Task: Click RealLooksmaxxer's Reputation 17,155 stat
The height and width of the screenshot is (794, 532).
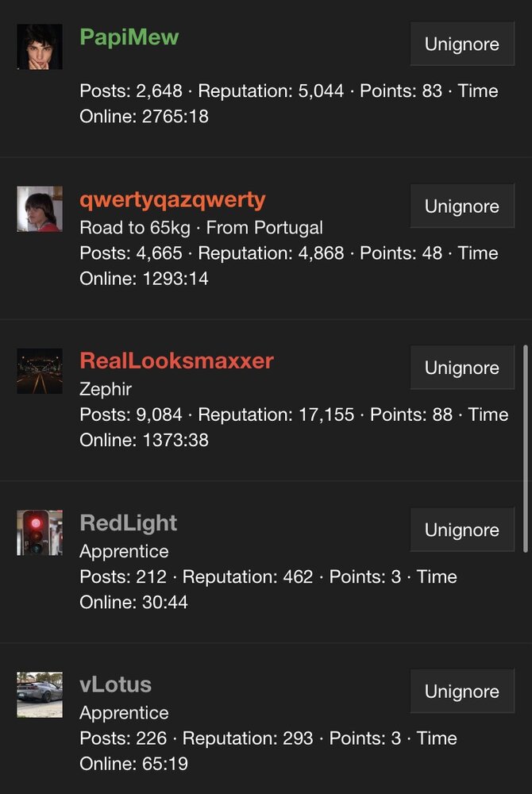Action: coord(276,414)
